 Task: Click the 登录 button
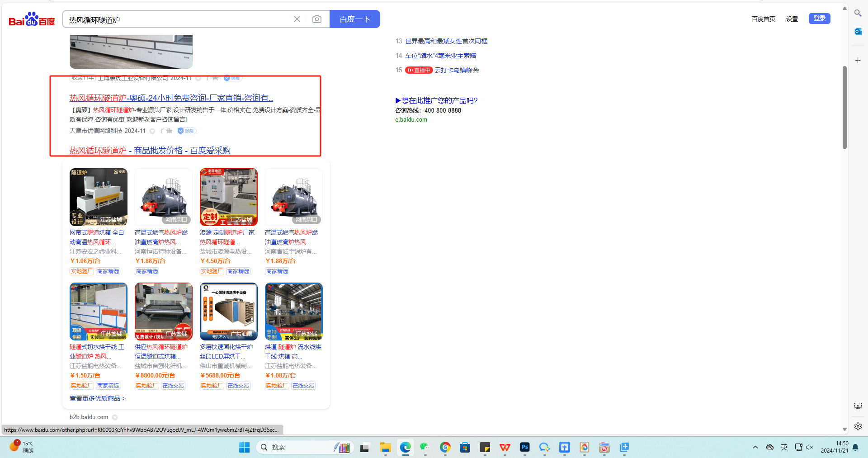tap(819, 19)
